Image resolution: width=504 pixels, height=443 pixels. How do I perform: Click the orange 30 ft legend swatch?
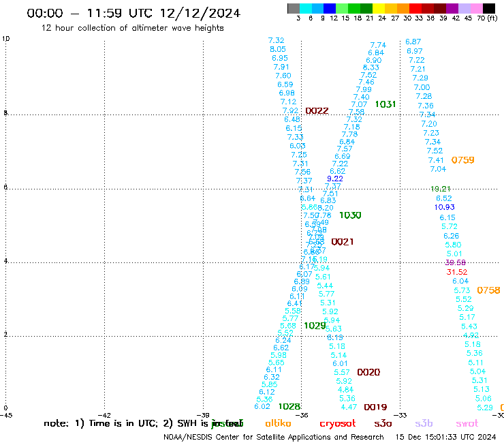[403, 8]
